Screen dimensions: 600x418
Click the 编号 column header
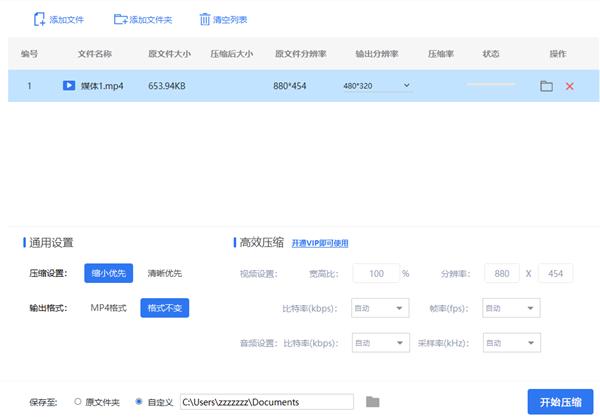29,54
